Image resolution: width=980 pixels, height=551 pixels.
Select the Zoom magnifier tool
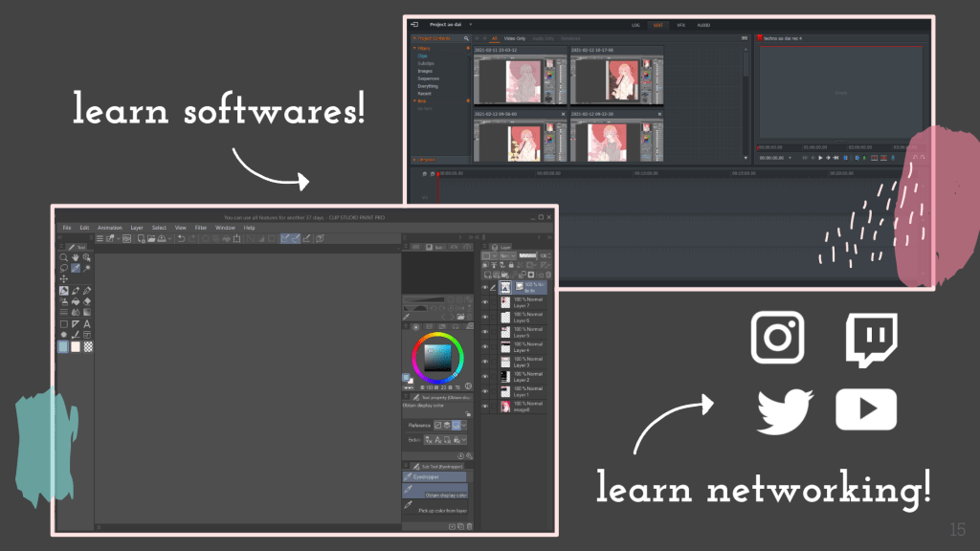pyautogui.click(x=63, y=257)
